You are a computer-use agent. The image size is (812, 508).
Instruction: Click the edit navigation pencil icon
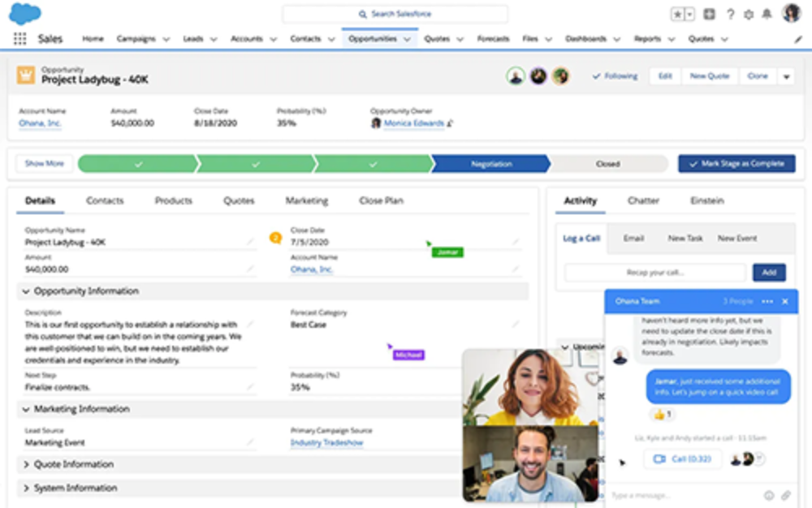798,39
